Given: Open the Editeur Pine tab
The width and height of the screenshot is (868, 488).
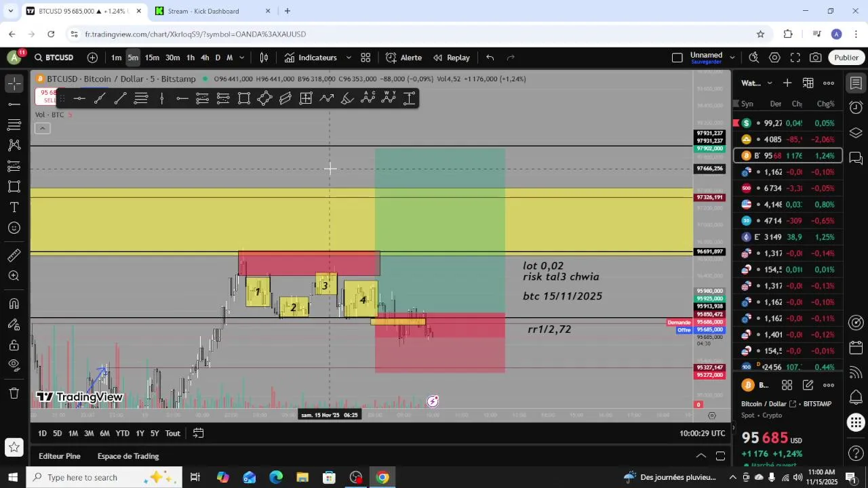Looking at the screenshot, I should click(x=60, y=456).
